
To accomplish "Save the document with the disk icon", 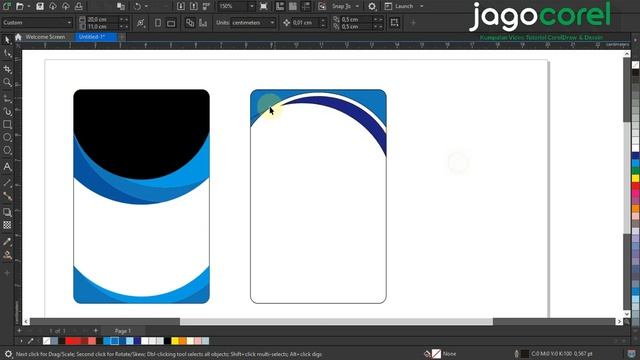I will [40, 6].
